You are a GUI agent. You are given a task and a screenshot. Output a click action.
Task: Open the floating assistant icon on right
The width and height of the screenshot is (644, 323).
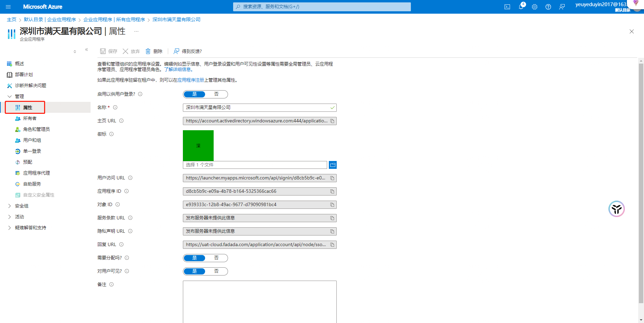617,209
